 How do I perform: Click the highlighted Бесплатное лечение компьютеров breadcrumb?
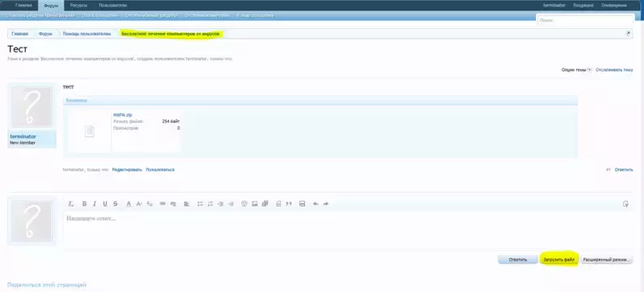[170, 34]
